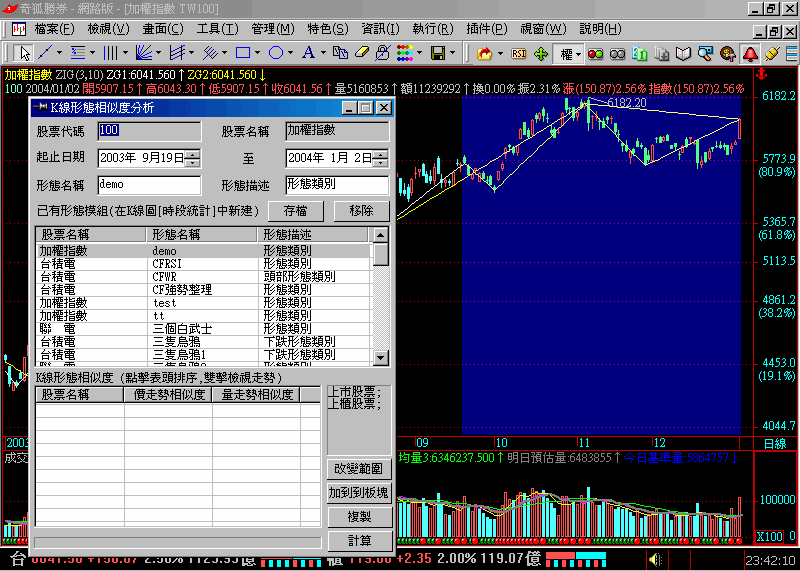Screen dimensions: 800x571
Task: Open the 檔案(F) menu
Action: [x=54, y=29]
